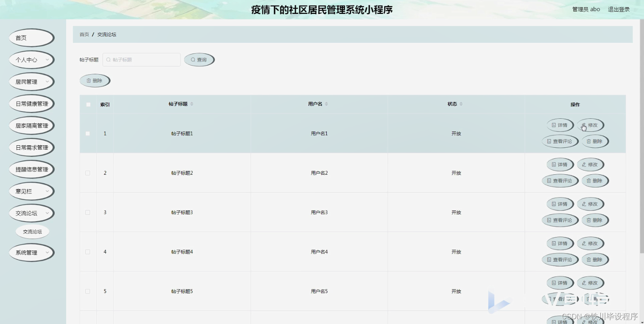This screenshot has width=644, height=324.
Task: Expand the 个人中心 sidebar menu
Action: point(31,60)
